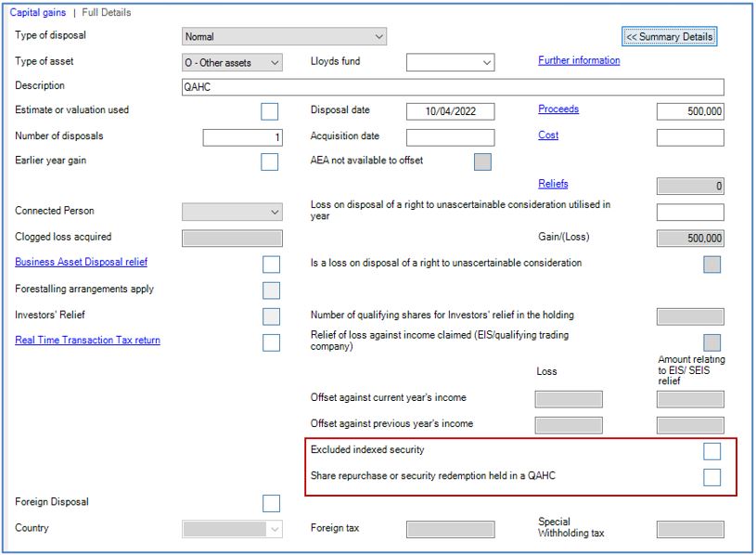Toggle AEA not available to offset checkbox
Image resolution: width=756 pixels, height=555 pixels.
(x=482, y=162)
